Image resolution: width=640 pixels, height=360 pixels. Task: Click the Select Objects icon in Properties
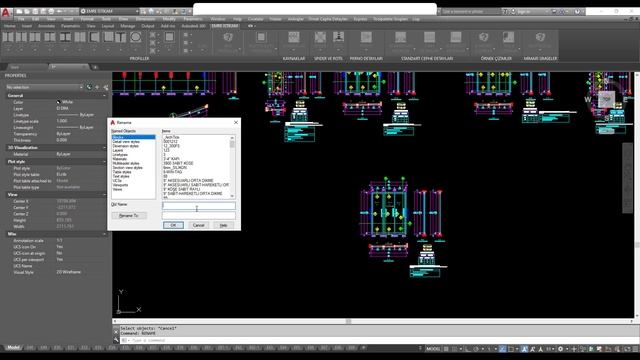coord(97,87)
